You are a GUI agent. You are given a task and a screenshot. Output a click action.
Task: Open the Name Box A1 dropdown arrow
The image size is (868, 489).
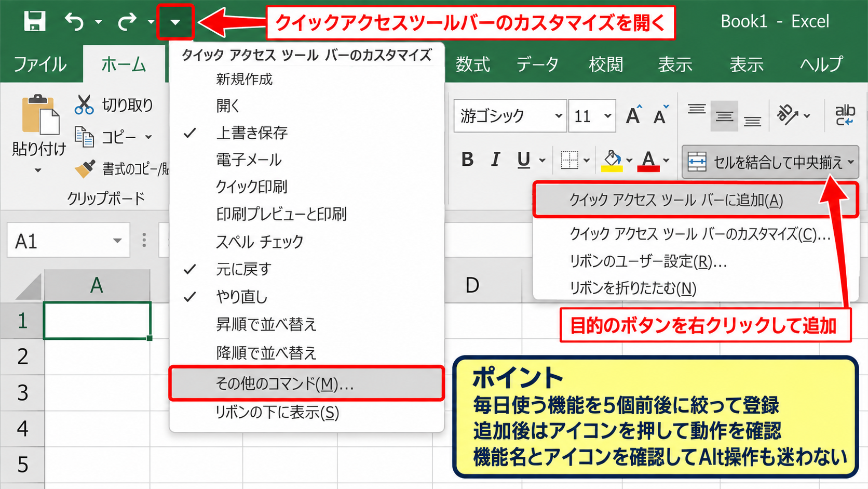click(117, 241)
